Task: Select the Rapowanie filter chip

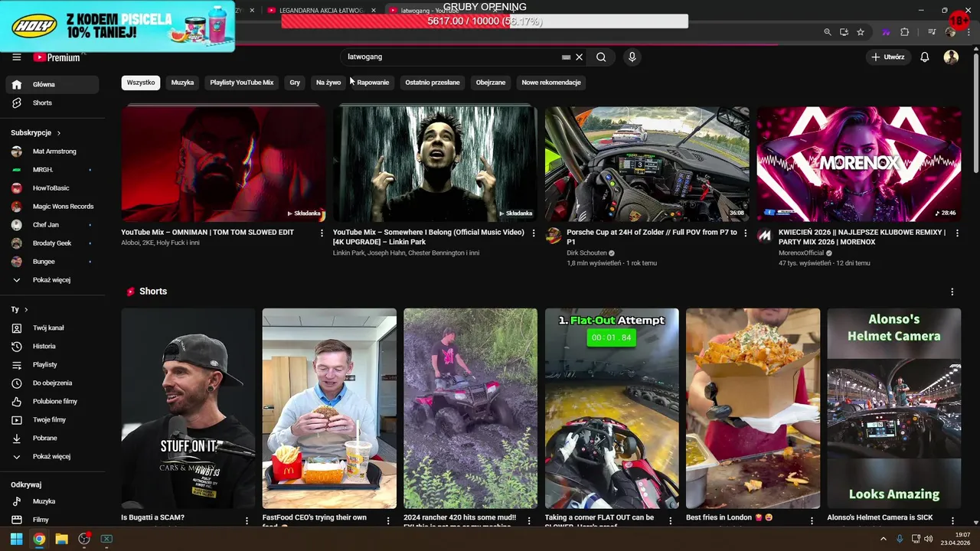Action: 373,82
